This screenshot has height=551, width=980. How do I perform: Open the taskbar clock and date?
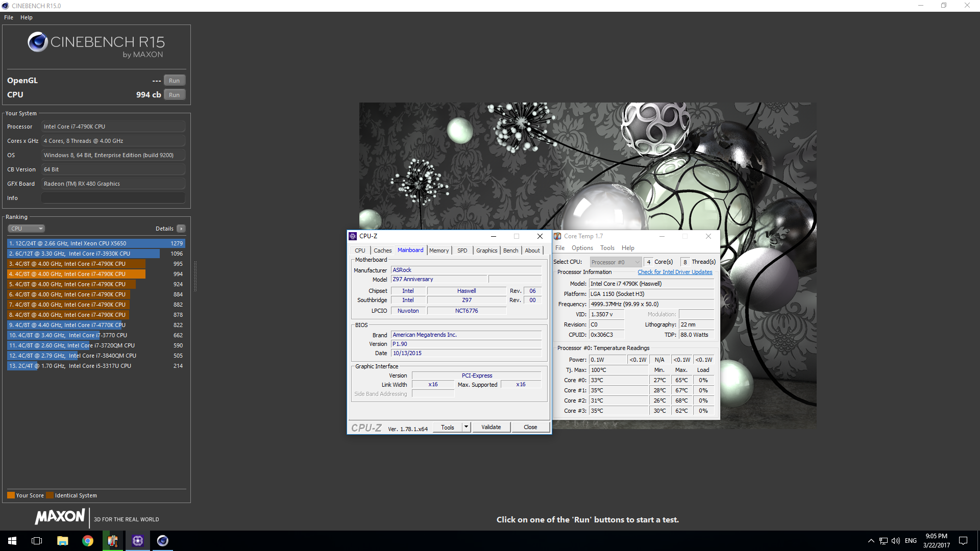[937, 541]
